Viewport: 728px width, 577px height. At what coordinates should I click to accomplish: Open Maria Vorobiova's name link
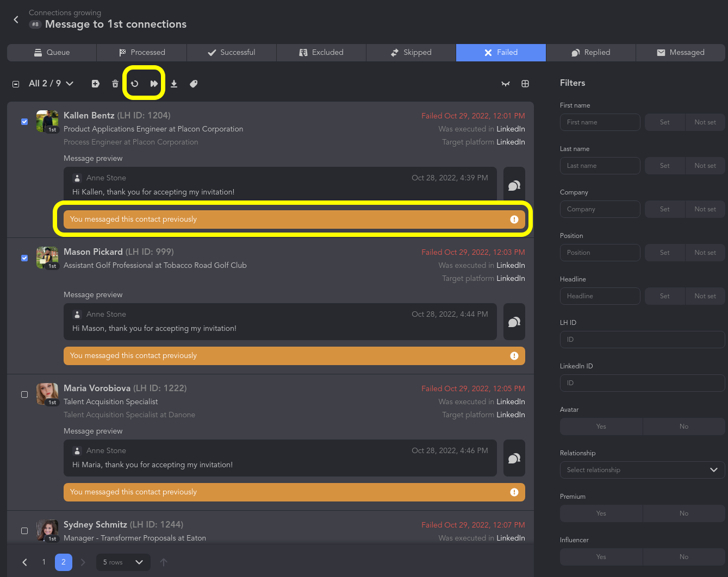pos(97,388)
